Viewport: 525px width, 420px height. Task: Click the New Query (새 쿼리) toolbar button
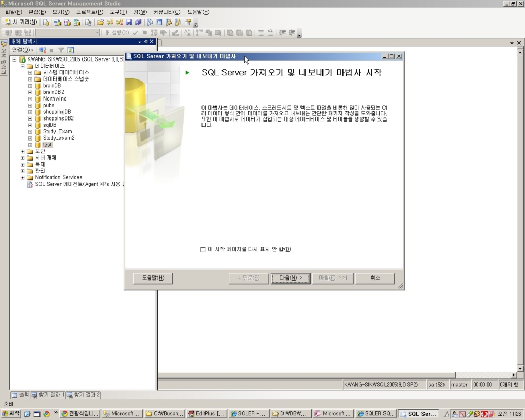21,22
